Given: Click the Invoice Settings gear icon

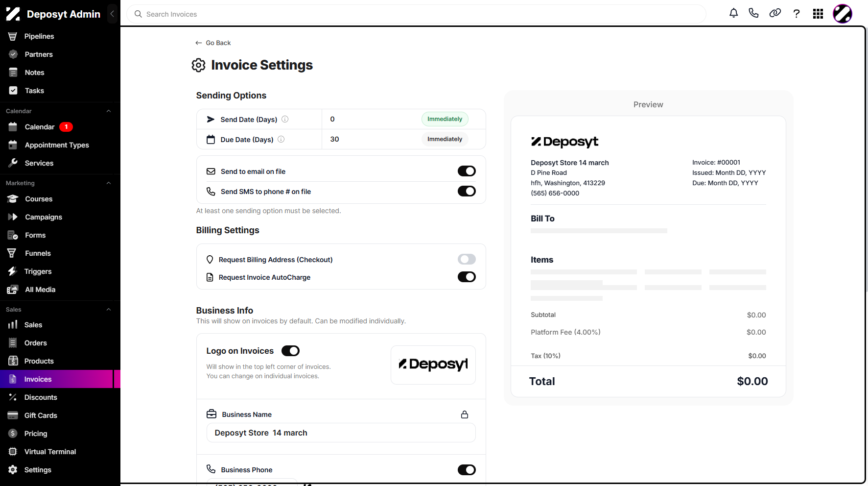Looking at the screenshot, I should pos(198,65).
